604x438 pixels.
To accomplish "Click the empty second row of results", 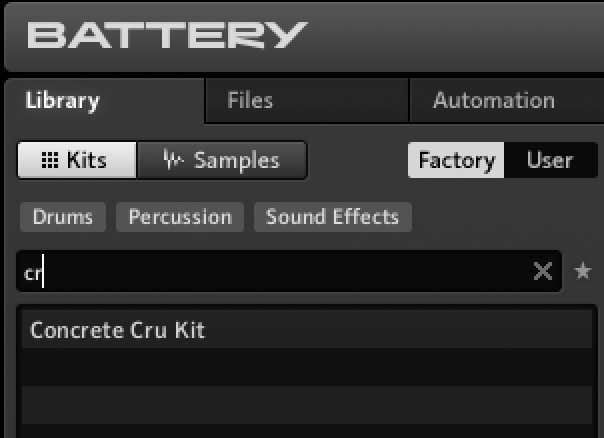I will [x=305, y=367].
